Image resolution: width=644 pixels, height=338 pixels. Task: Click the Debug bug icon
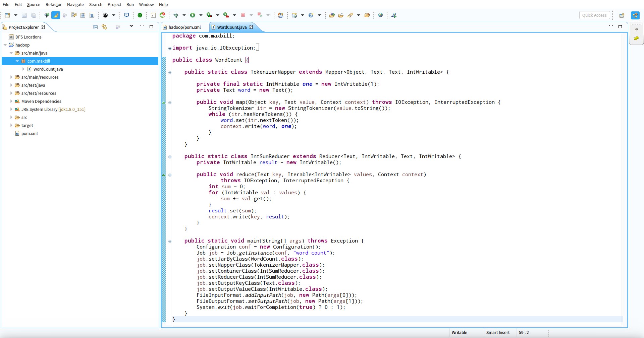[x=176, y=15]
